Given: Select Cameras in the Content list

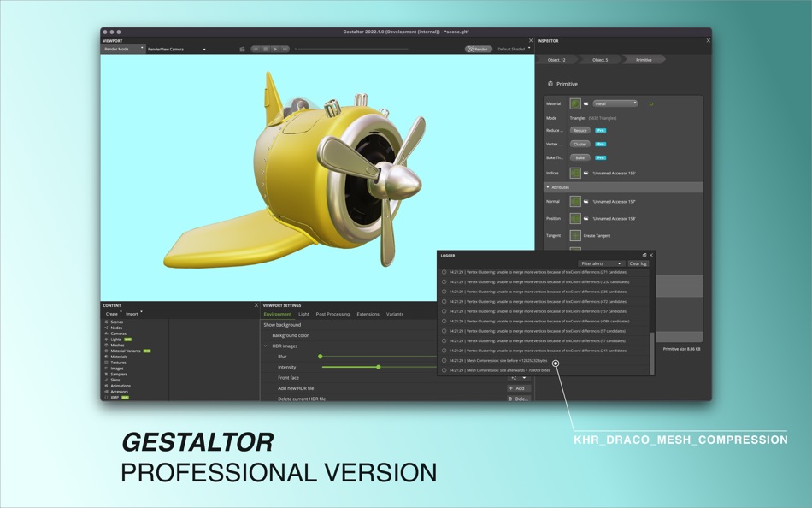Looking at the screenshot, I should (118, 334).
